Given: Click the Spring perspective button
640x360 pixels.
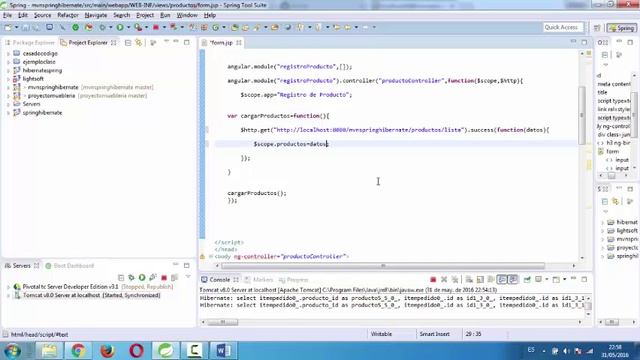Looking at the screenshot, I should pyautogui.click(x=622, y=28).
